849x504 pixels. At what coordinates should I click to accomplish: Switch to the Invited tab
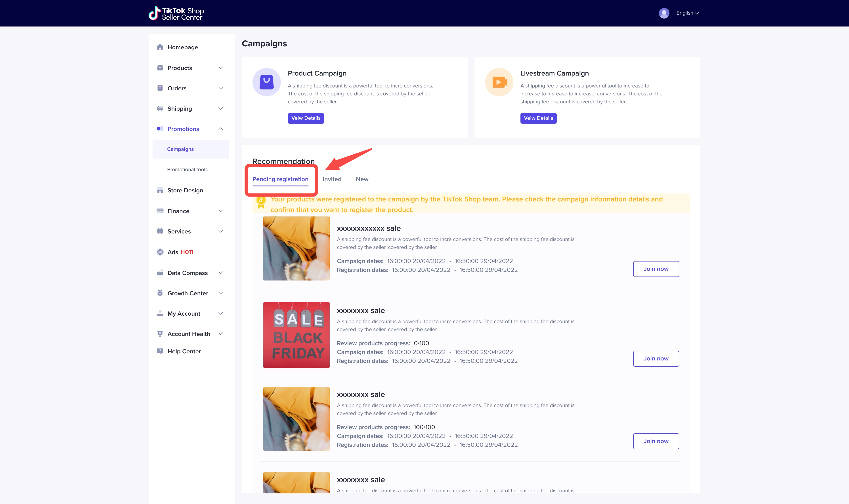coord(332,179)
